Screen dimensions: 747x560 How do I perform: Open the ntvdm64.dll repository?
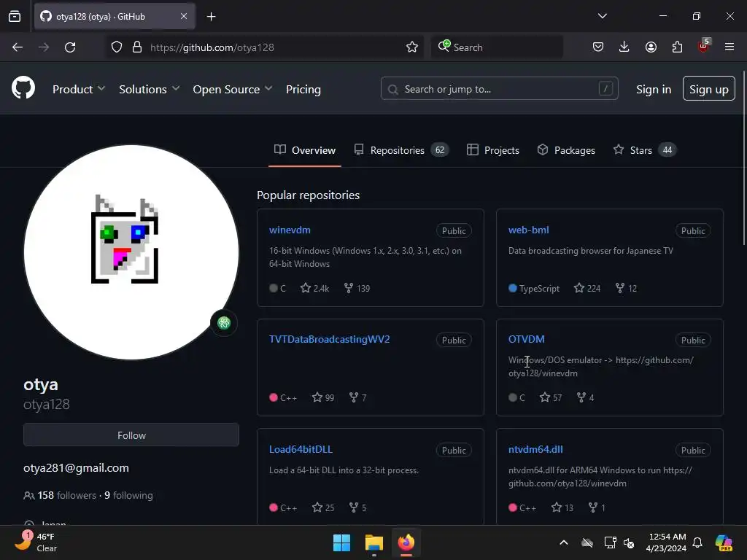click(535, 449)
